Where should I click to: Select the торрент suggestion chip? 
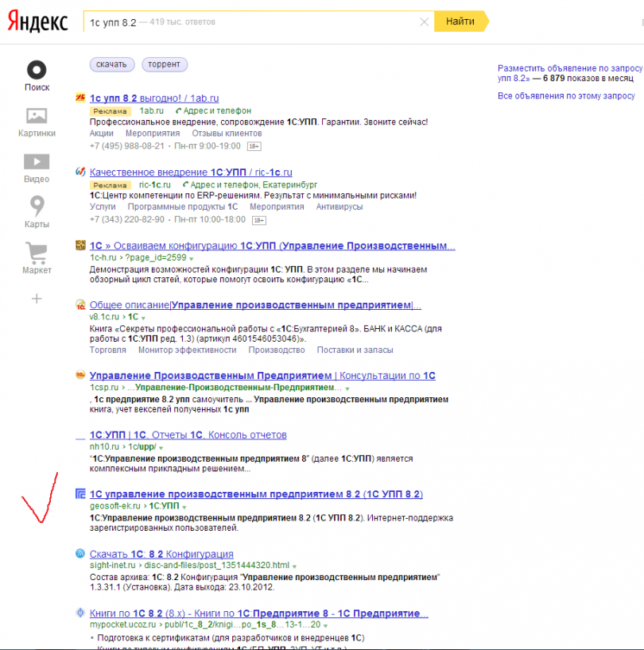click(x=165, y=64)
